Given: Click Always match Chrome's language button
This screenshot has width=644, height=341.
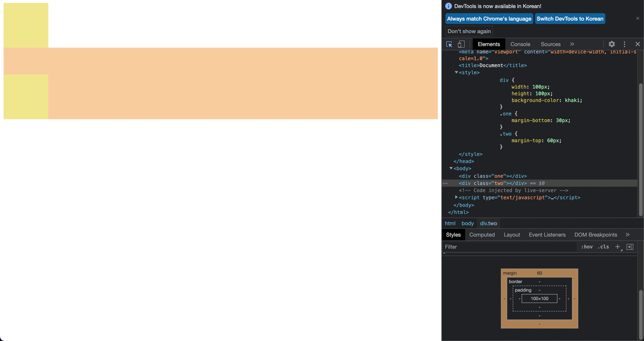Looking at the screenshot, I should (x=489, y=19).
